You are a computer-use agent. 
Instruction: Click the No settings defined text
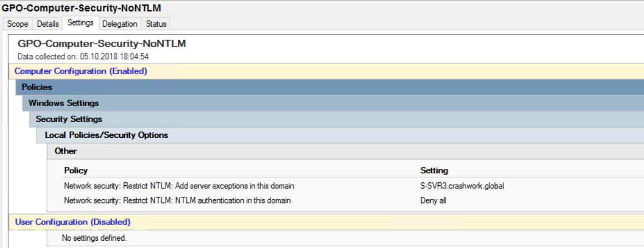tap(94, 238)
